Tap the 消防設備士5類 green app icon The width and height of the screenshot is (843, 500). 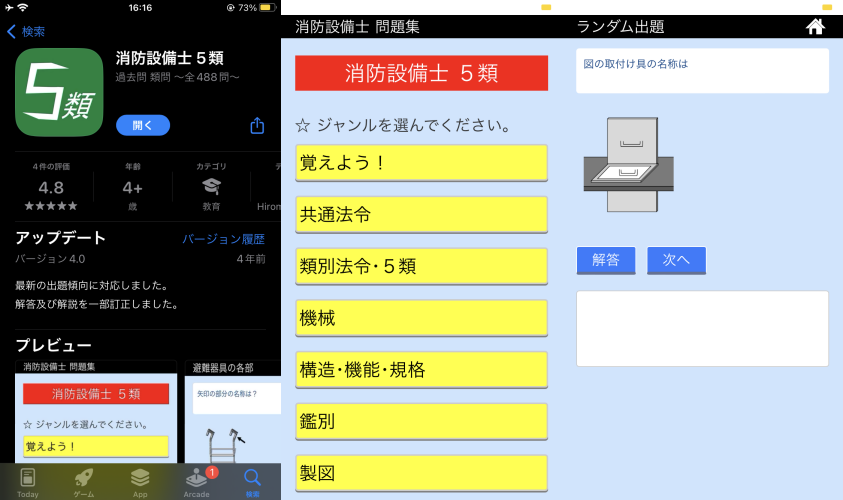click(x=59, y=92)
